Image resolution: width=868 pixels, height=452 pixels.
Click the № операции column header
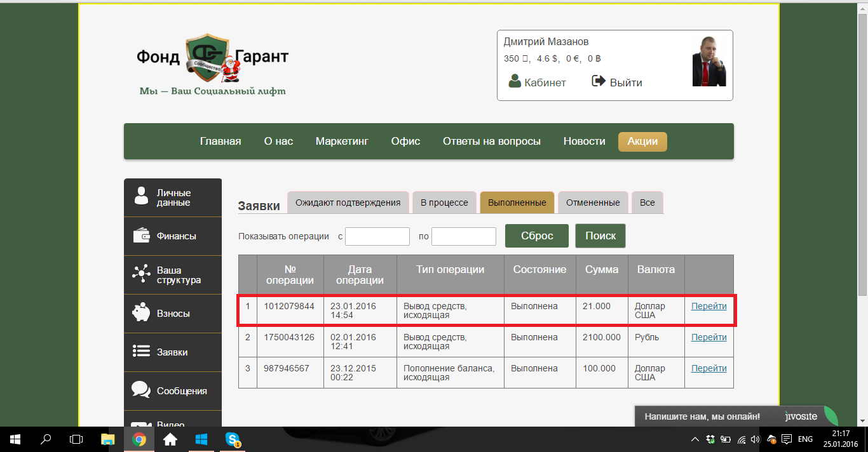coord(290,275)
